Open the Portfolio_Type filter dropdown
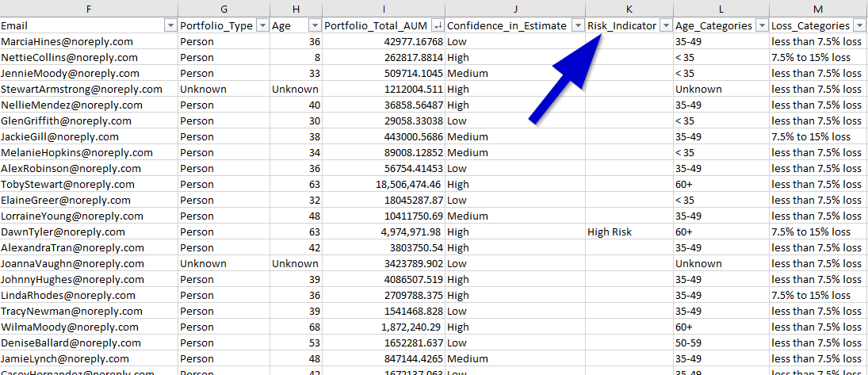 [x=262, y=26]
